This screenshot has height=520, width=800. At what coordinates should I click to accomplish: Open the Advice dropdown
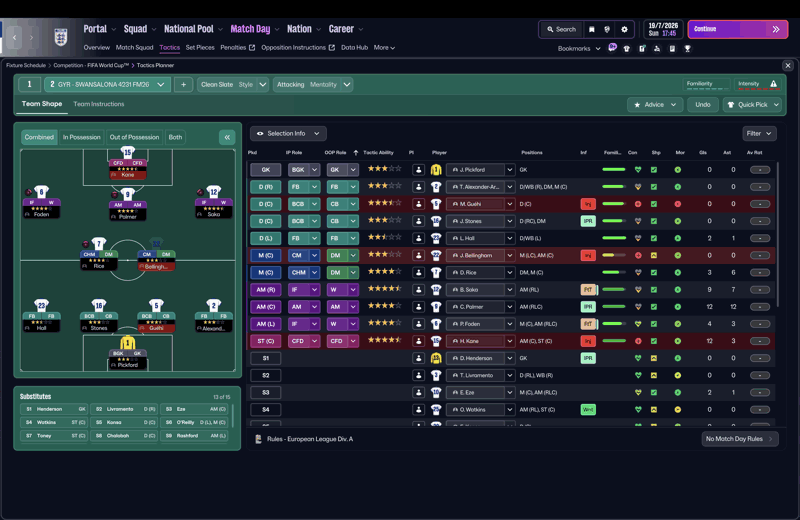655,105
